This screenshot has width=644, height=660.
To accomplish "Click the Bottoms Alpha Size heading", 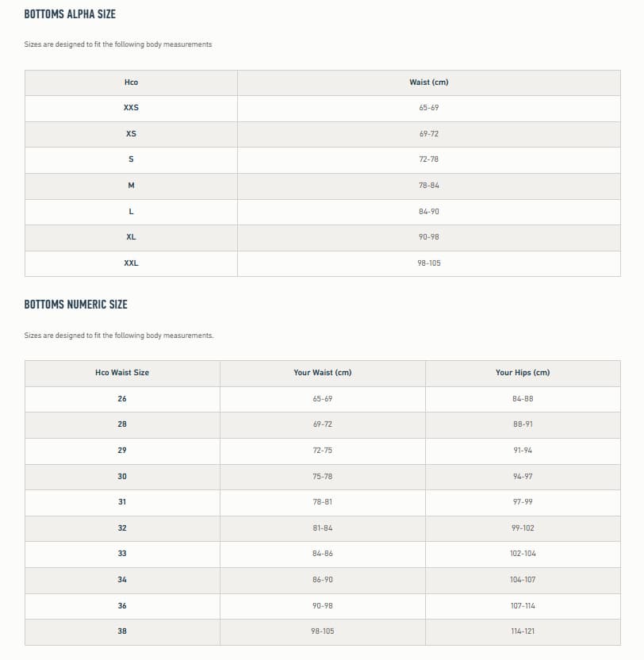I will pos(70,14).
